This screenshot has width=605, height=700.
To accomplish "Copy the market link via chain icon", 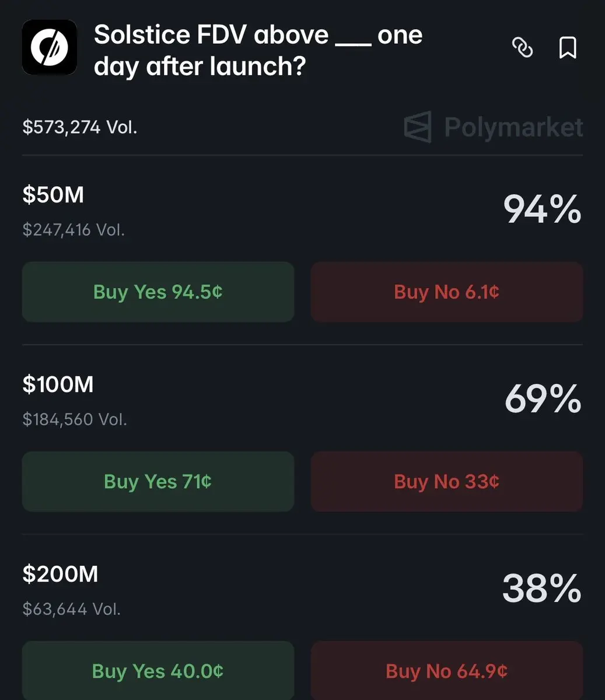I will tap(522, 48).
